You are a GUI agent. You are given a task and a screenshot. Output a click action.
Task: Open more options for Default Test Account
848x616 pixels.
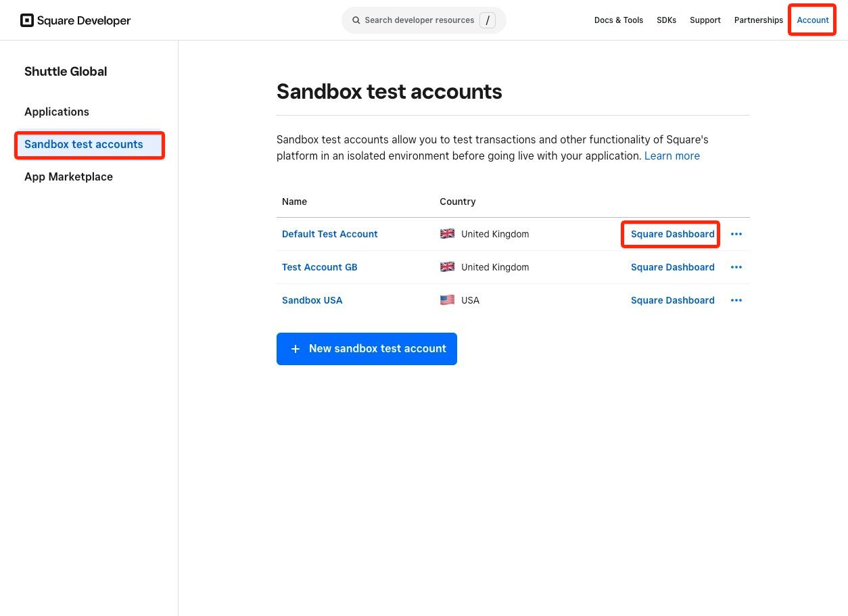(736, 234)
